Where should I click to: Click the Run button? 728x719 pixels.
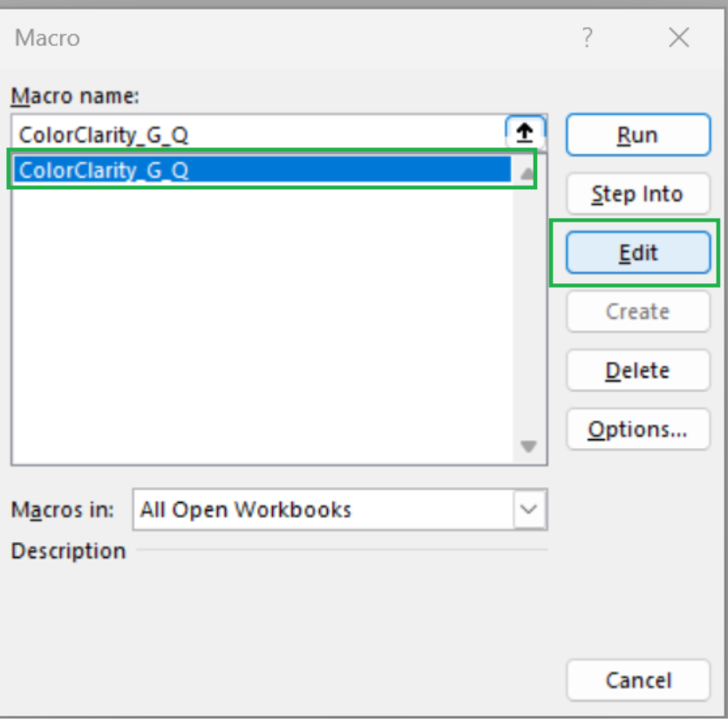[638, 134]
